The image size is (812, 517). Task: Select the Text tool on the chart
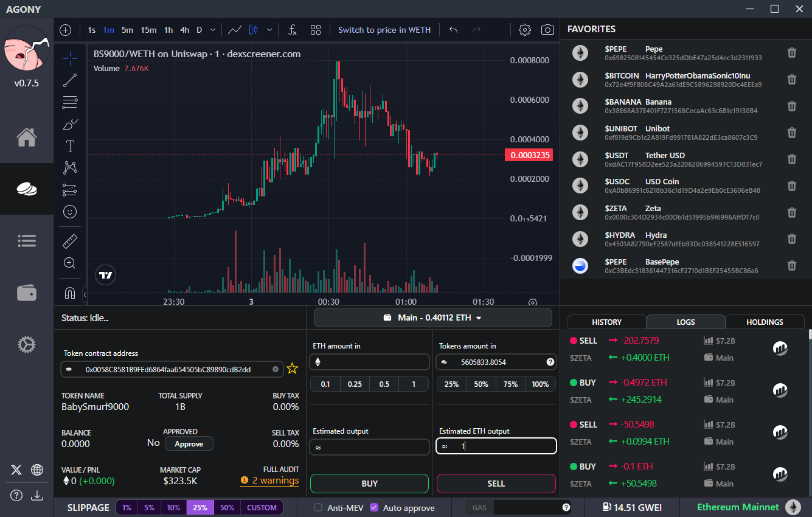70,146
